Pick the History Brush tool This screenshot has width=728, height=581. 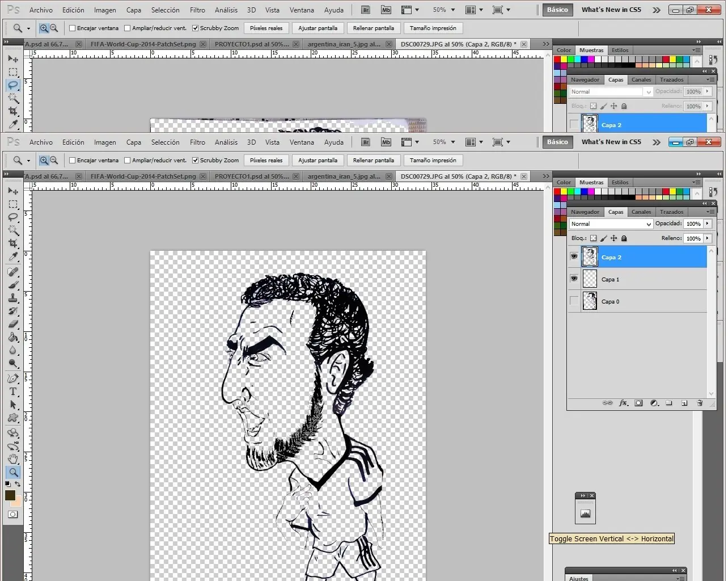point(13,311)
